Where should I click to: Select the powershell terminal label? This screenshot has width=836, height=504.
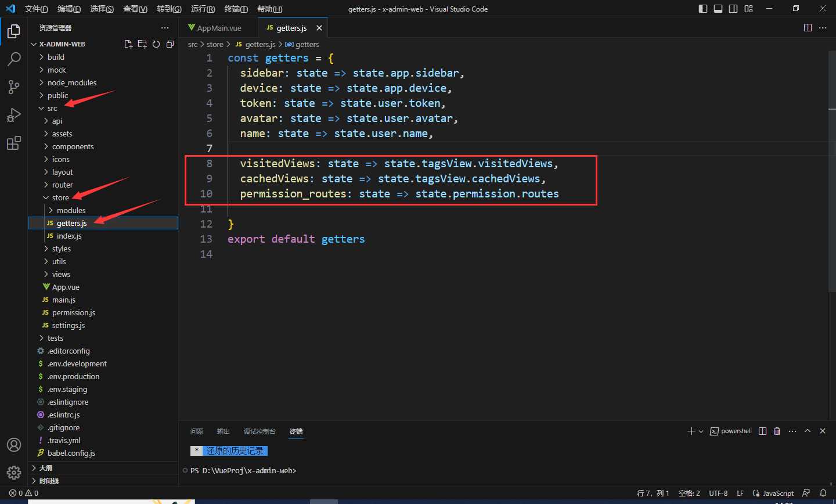(x=731, y=431)
